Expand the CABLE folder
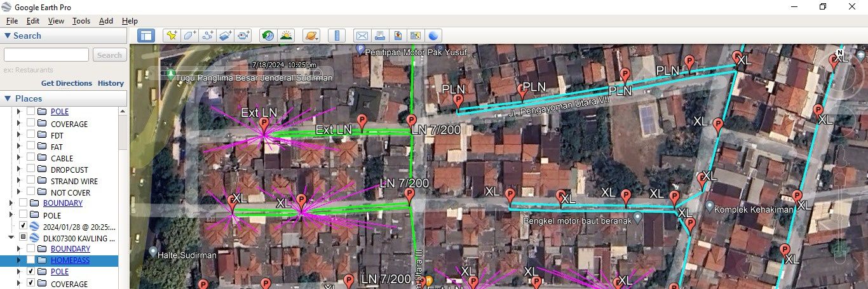868x289 pixels. 19,158
